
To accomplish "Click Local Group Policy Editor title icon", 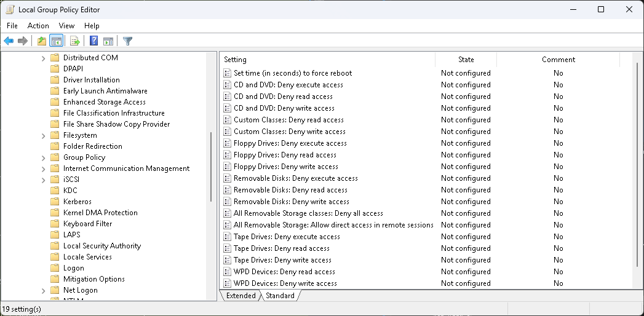I will pos(10,9).
